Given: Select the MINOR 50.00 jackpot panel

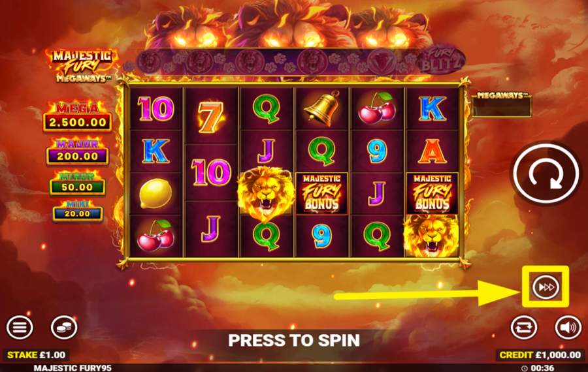Looking at the screenshot, I should click(x=77, y=183).
